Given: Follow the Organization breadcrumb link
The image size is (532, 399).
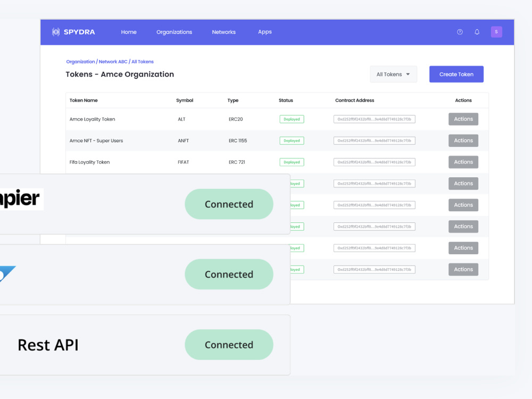Looking at the screenshot, I should pos(80,62).
